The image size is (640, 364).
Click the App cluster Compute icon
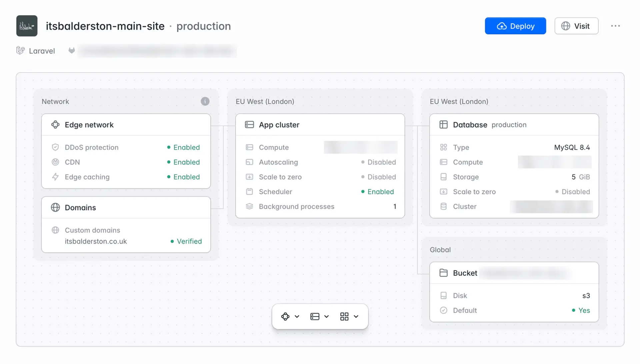coord(249,147)
